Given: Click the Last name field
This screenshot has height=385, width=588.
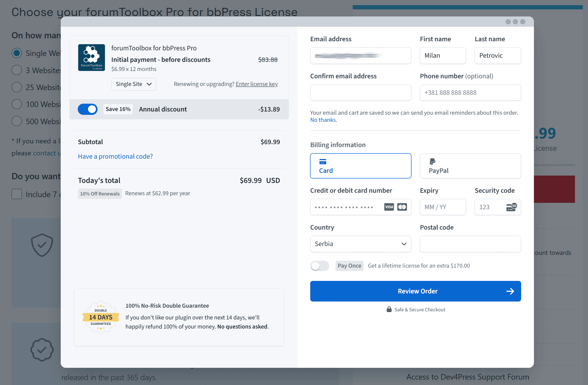Looking at the screenshot, I should click(x=498, y=55).
